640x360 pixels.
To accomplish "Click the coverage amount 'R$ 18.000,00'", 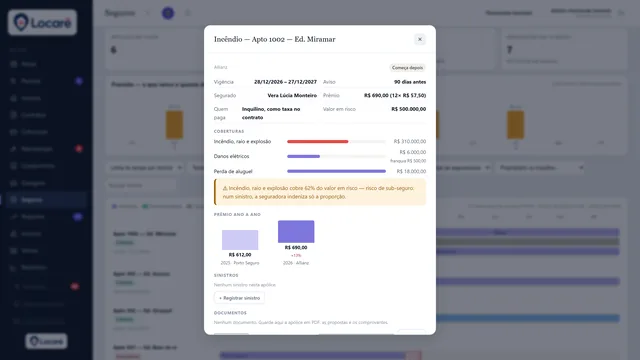I will [x=411, y=171].
